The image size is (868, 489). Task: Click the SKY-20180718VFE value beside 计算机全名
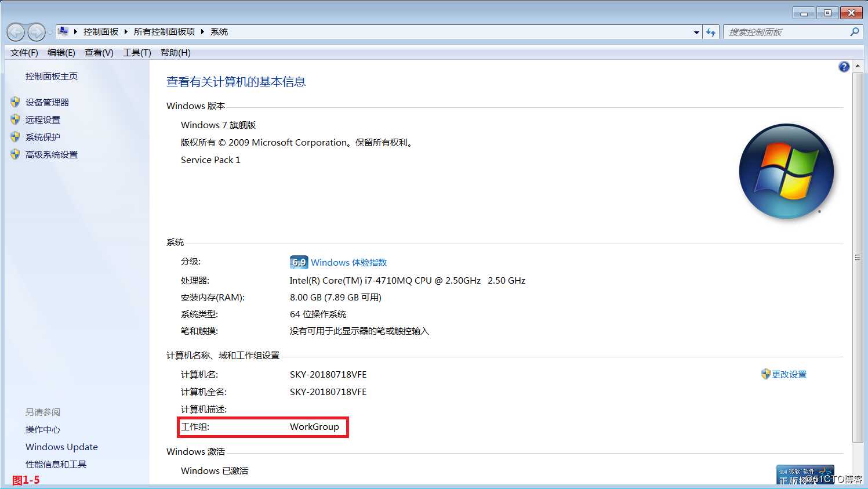[328, 392]
